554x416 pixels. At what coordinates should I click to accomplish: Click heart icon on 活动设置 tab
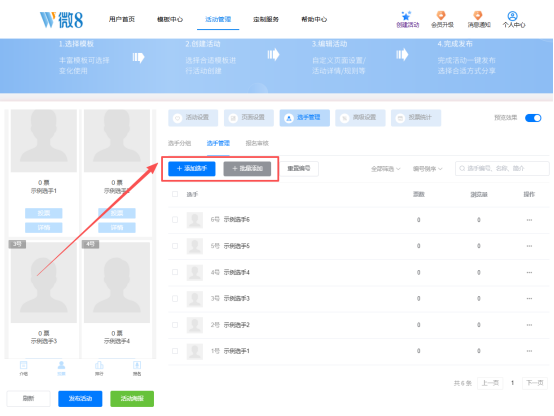(178, 118)
